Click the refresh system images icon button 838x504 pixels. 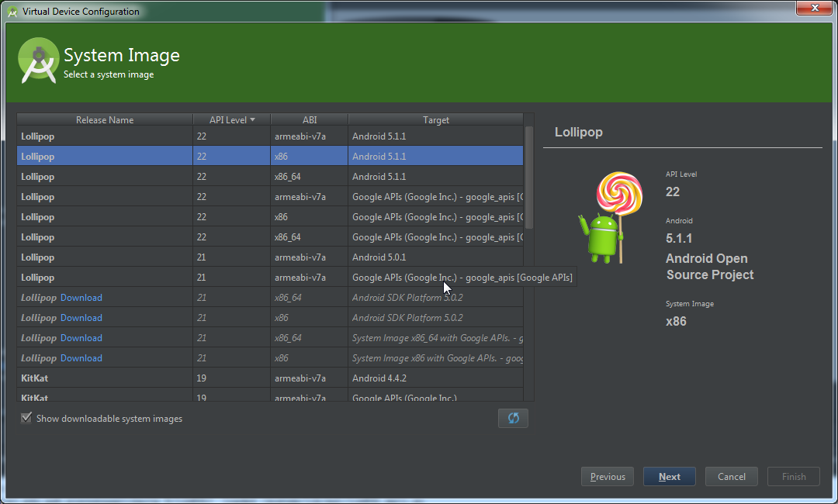click(x=513, y=418)
